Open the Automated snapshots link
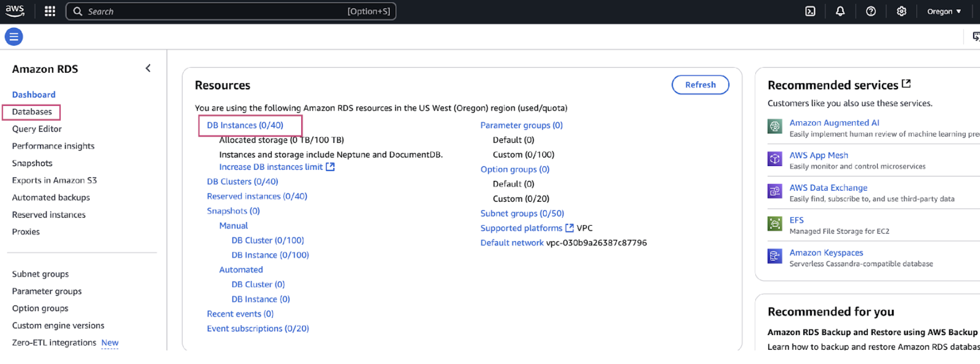This screenshot has width=980, height=364. click(x=241, y=270)
